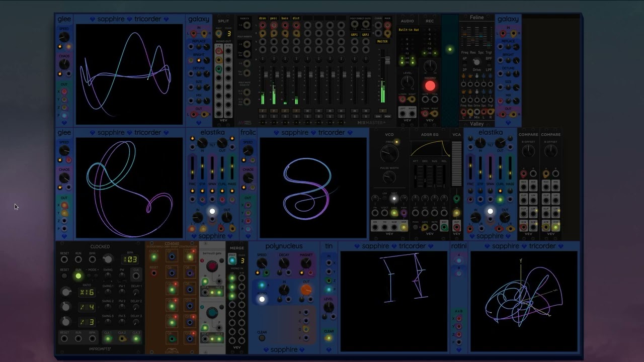
Task: Click GRP1 group label on MixMaster
Action: pyautogui.click(x=355, y=35)
